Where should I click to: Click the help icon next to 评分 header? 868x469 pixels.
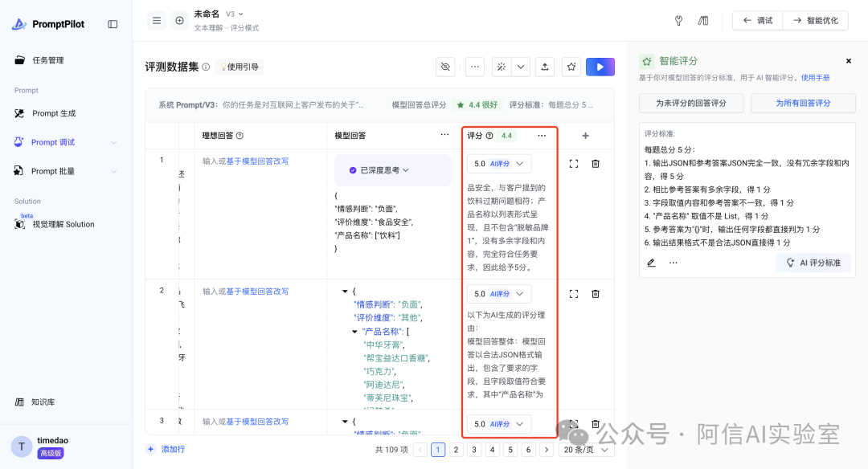pos(489,136)
